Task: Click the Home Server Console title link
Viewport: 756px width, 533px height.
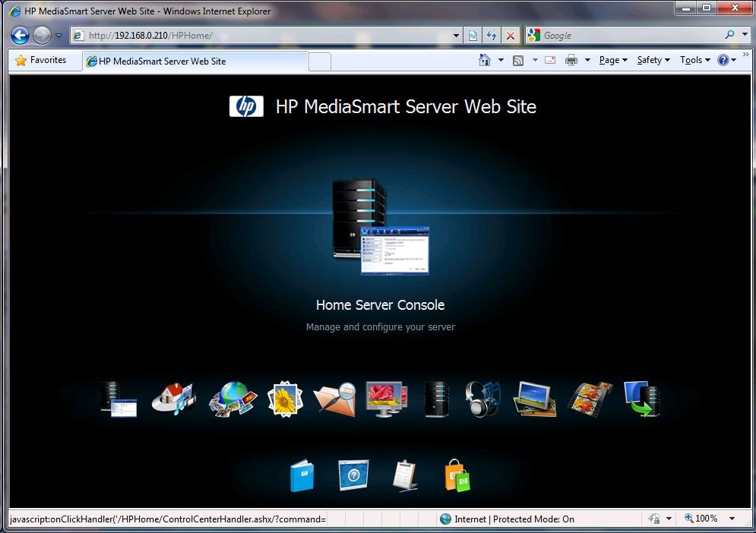Action: click(381, 305)
